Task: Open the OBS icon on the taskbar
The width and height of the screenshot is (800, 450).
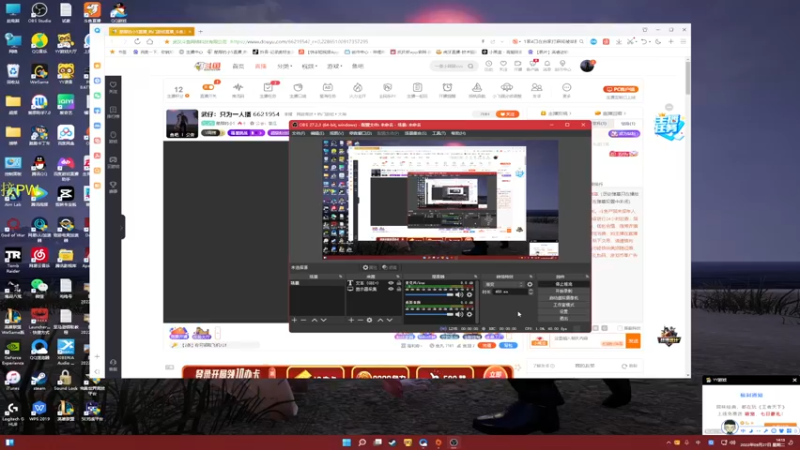Action: pos(454,442)
